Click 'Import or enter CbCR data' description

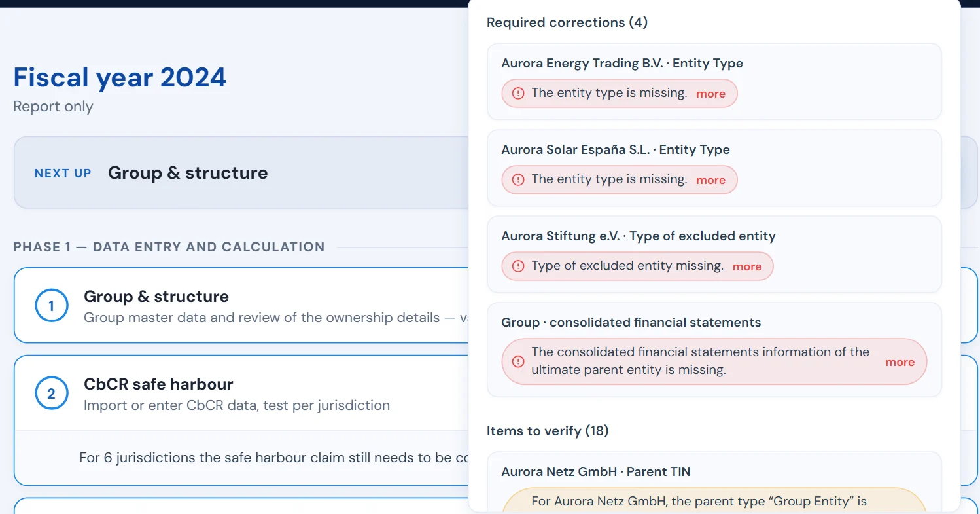[237, 405]
